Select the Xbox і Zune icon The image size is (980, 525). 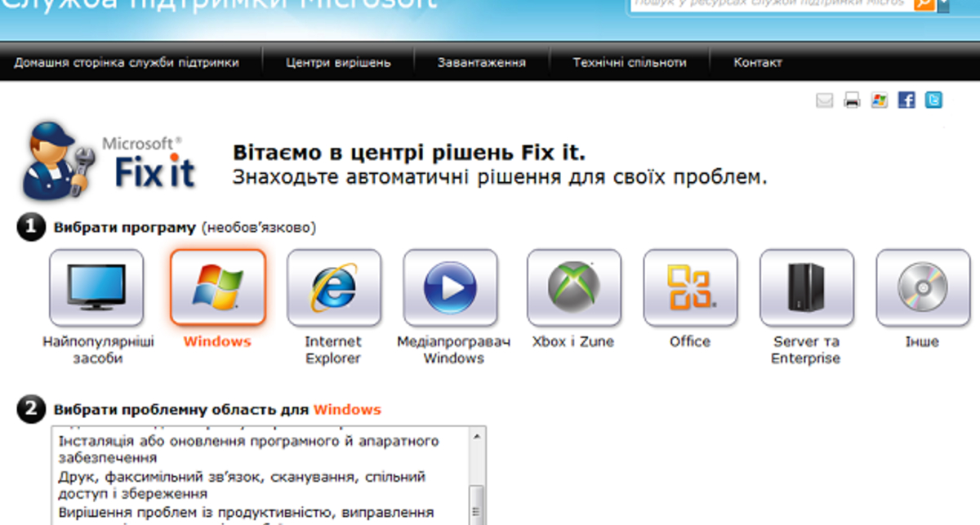(x=574, y=287)
